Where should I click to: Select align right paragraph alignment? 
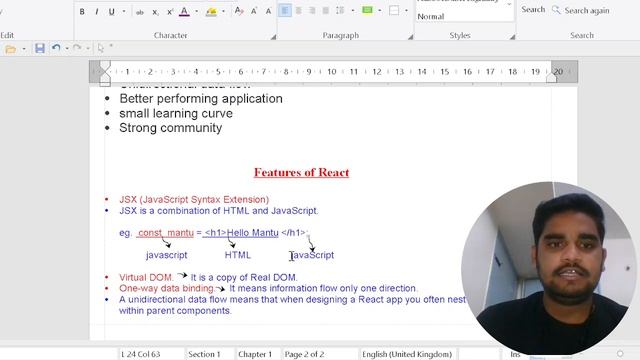(312, 10)
